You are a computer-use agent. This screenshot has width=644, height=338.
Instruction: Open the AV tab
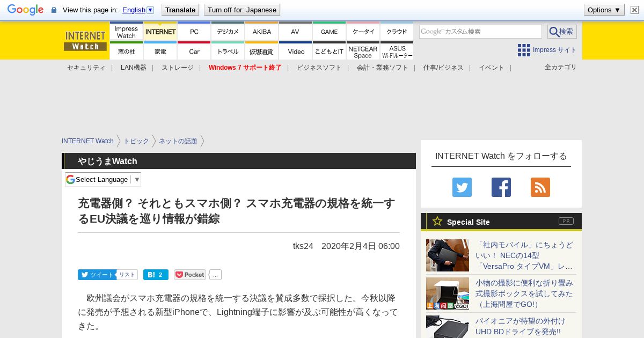295,32
